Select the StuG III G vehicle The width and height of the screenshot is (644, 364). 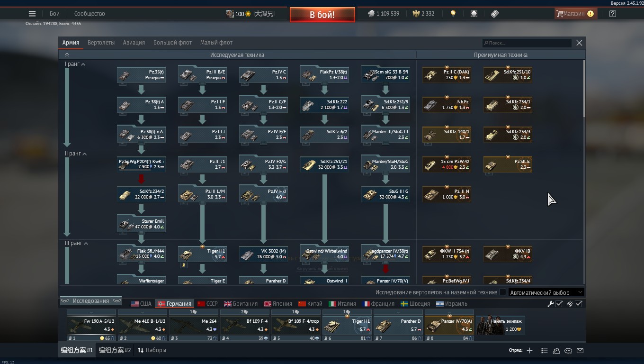385,194
